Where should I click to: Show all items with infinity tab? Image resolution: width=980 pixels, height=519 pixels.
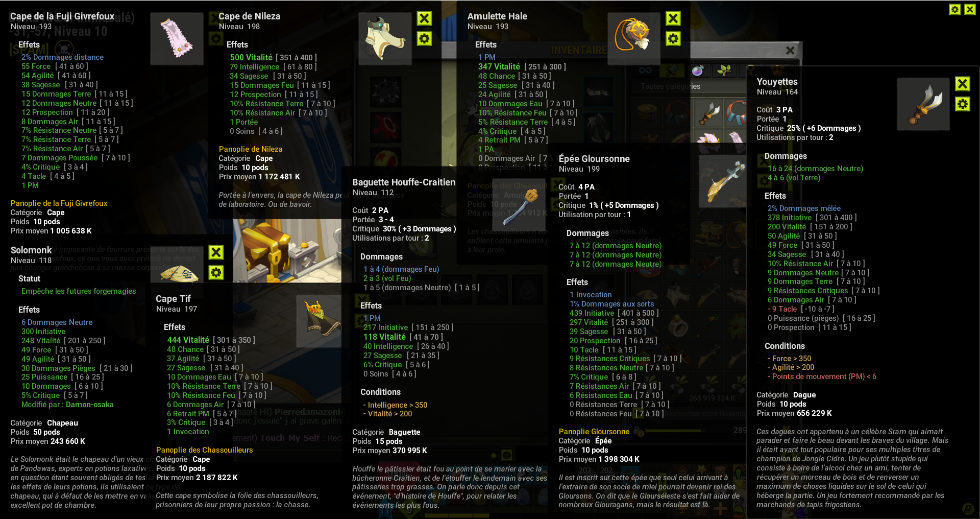pos(646,70)
